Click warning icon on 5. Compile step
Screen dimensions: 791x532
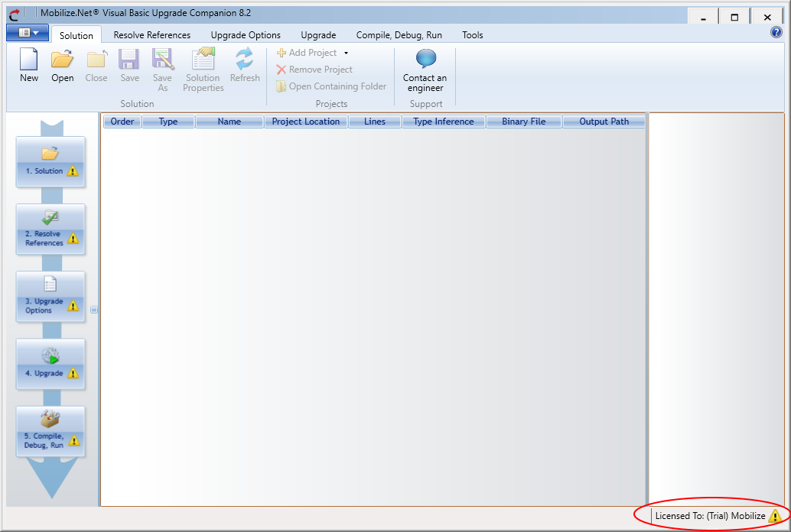[x=73, y=441]
